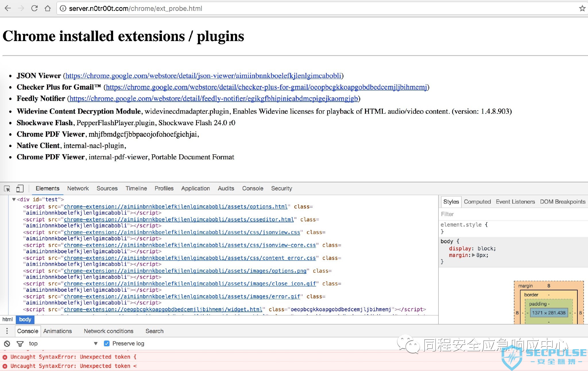
Task: Select the Styles sidebar tab
Action: [451, 202]
